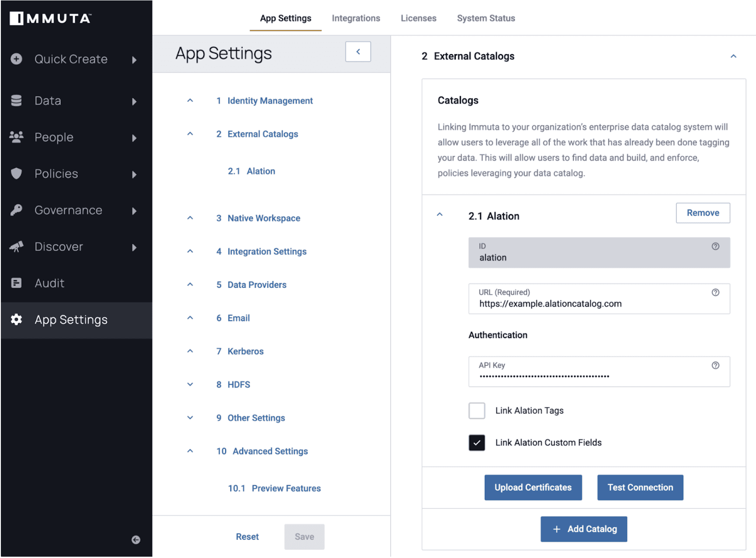Expand Other Settings chevron in outline

click(x=190, y=417)
